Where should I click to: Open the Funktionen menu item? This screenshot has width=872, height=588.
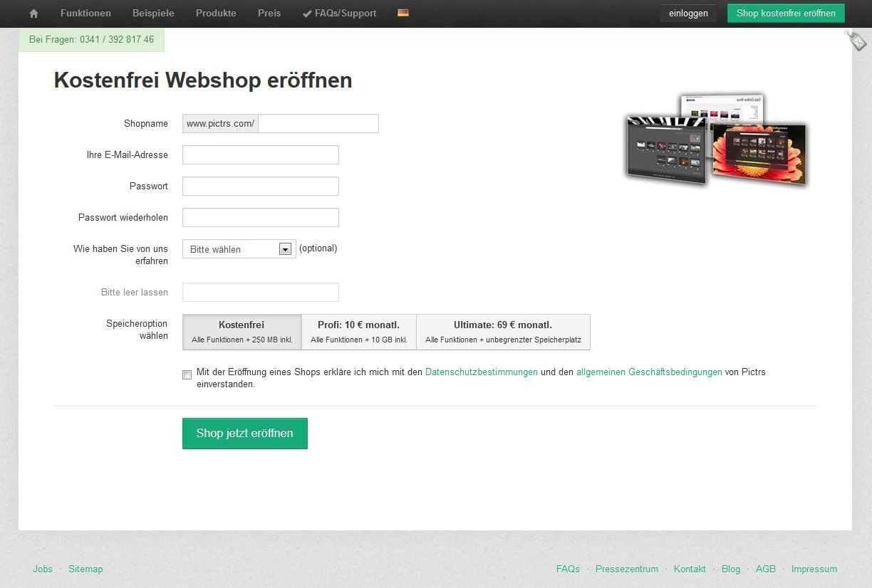coord(85,14)
